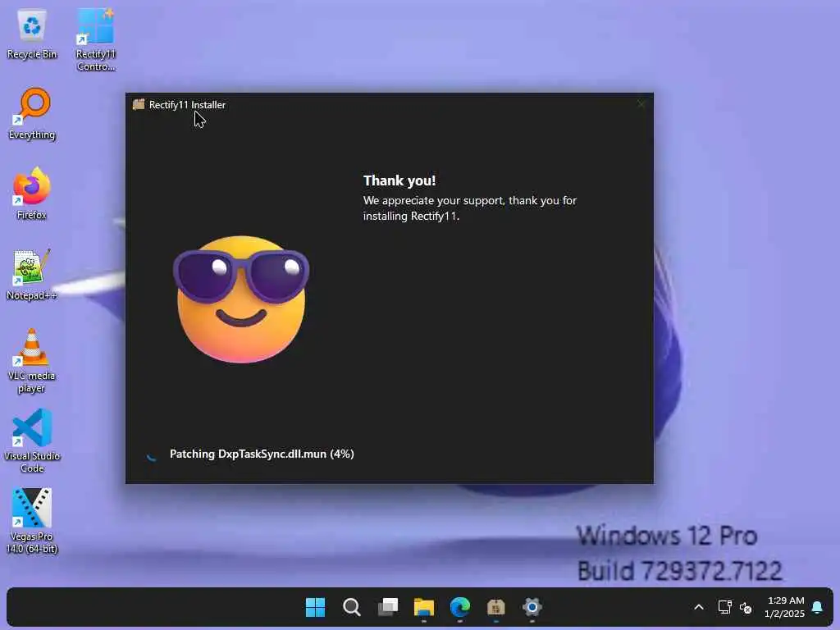Image resolution: width=840 pixels, height=630 pixels.
Task: Open File Explorer from the taskbar
Action: point(424,607)
